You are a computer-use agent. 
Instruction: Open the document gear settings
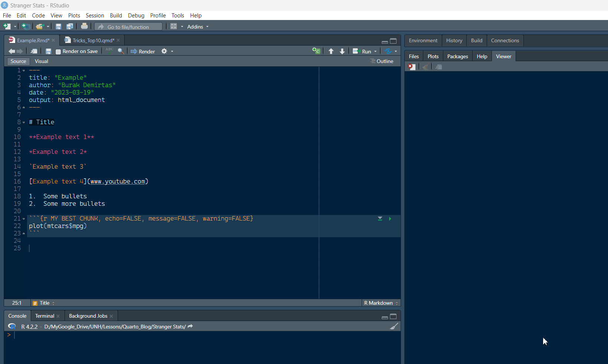164,51
